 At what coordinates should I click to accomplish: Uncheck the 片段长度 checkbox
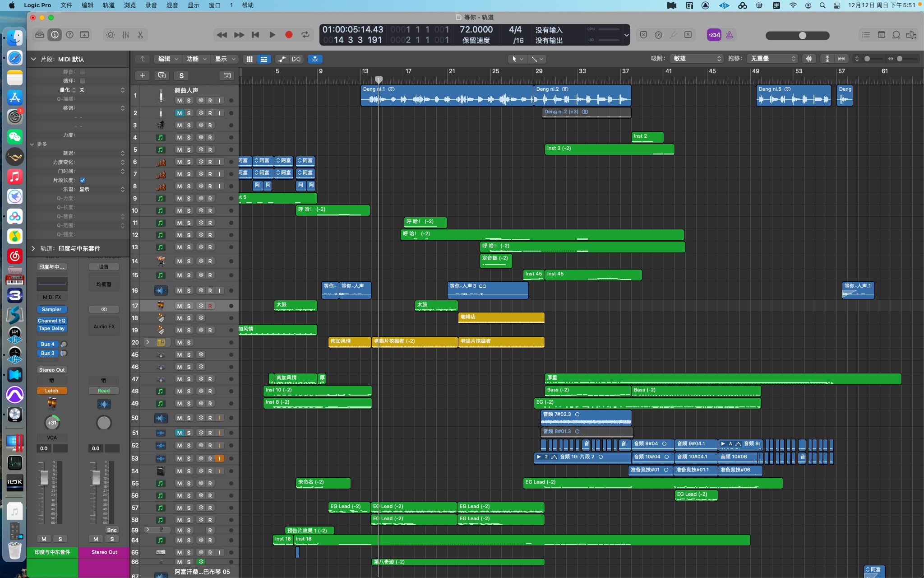[x=83, y=180]
